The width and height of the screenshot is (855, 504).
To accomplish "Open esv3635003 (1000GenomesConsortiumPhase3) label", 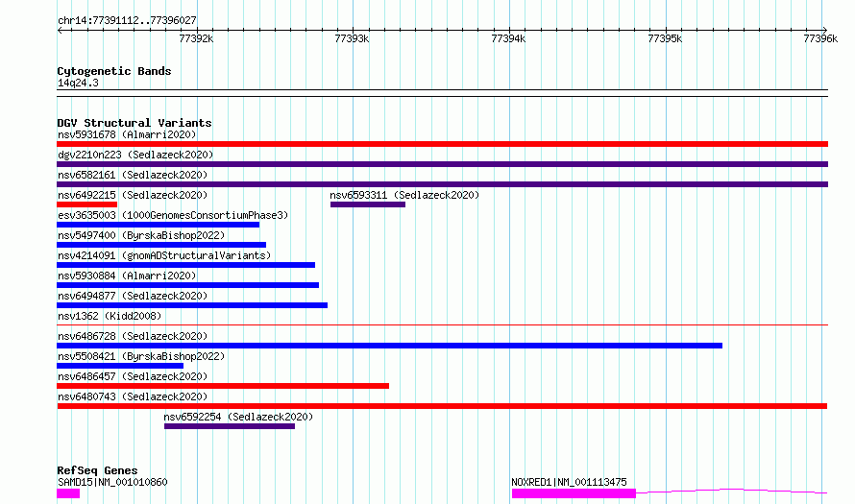I will (173, 215).
